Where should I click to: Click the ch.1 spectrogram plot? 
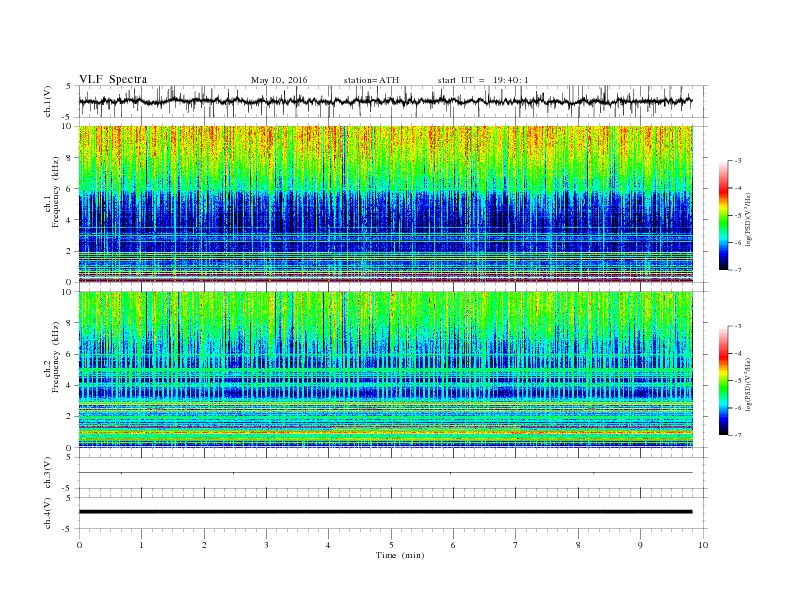tap(386, 204)
